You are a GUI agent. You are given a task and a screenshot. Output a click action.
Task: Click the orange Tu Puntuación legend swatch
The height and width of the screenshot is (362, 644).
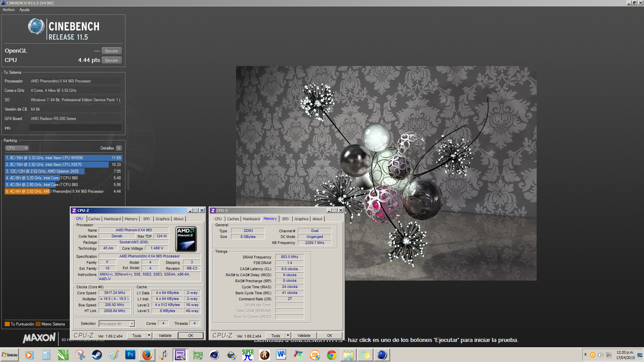(7, 324)
